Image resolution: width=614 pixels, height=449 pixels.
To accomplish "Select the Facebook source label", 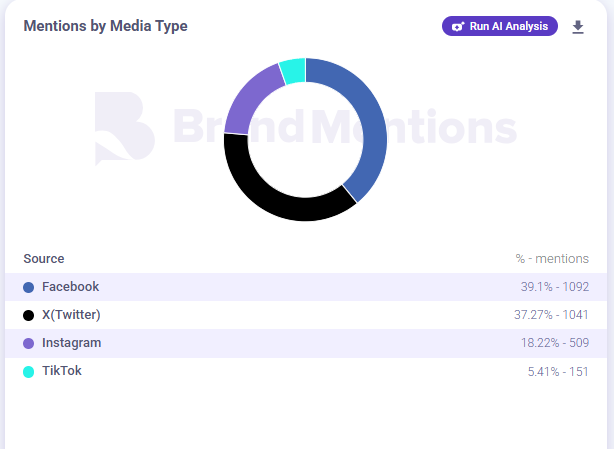I will point(70,287).
